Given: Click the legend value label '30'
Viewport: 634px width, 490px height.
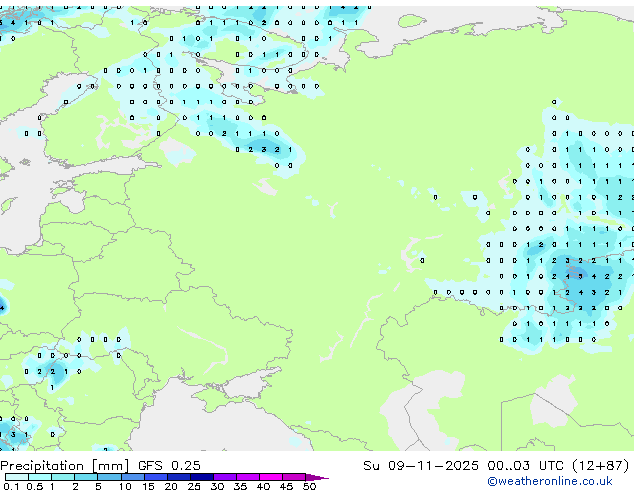Looking at the screenshot, I should click(217, 486).
